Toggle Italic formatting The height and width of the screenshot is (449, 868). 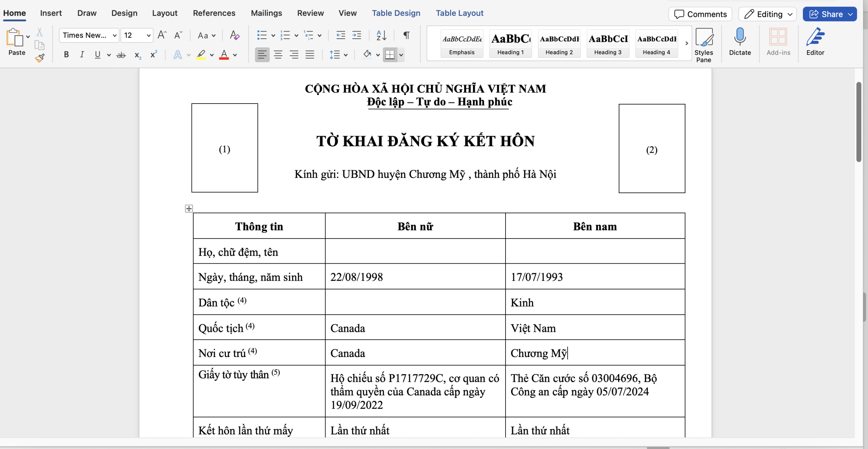(x=82, y=54)
